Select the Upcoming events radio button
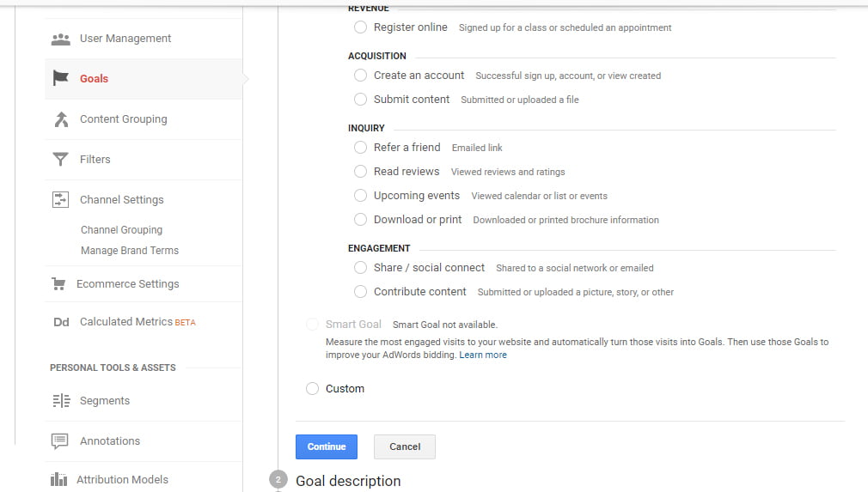This screenshot has height=492, width=868. click(360, 196)
